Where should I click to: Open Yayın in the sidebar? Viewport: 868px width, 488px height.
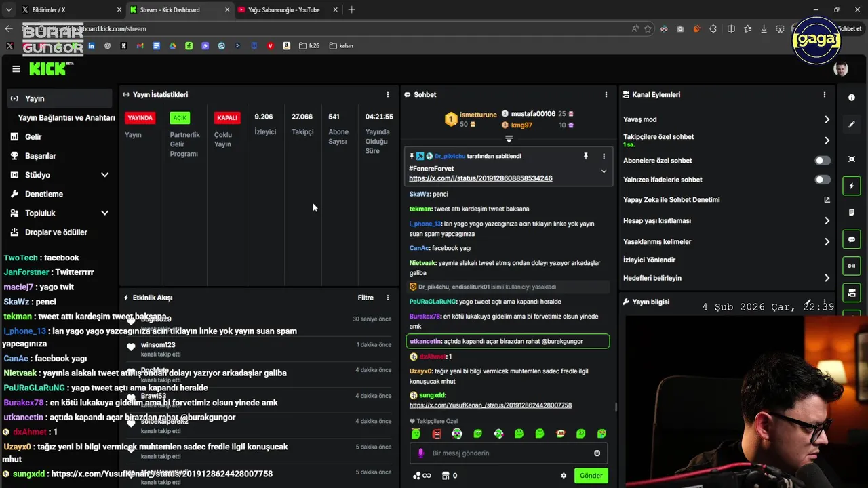[60, 98]
